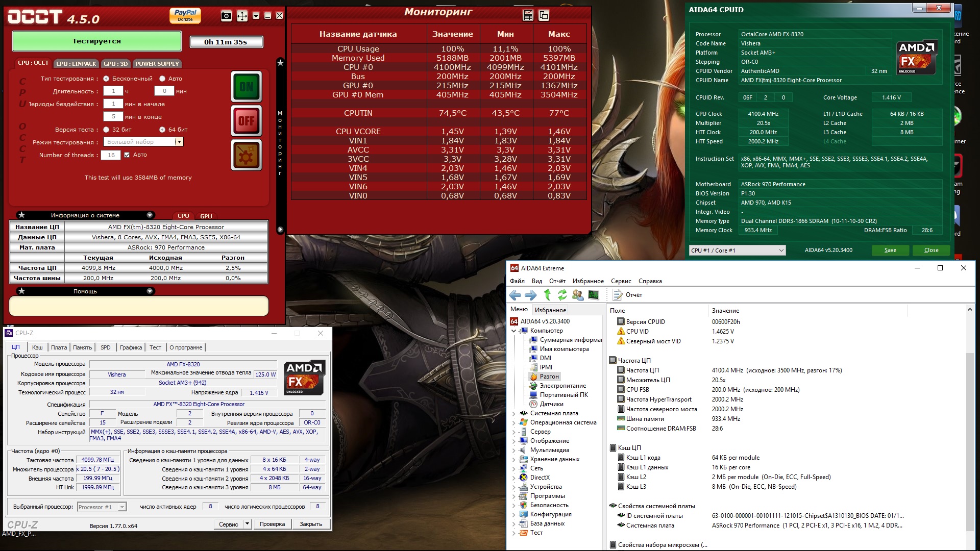Image resolution: width=980 pixels, height=551 pixels.
Task: Click the Save button in AIDA64 CPUID
Action: (x=890, y=251)
